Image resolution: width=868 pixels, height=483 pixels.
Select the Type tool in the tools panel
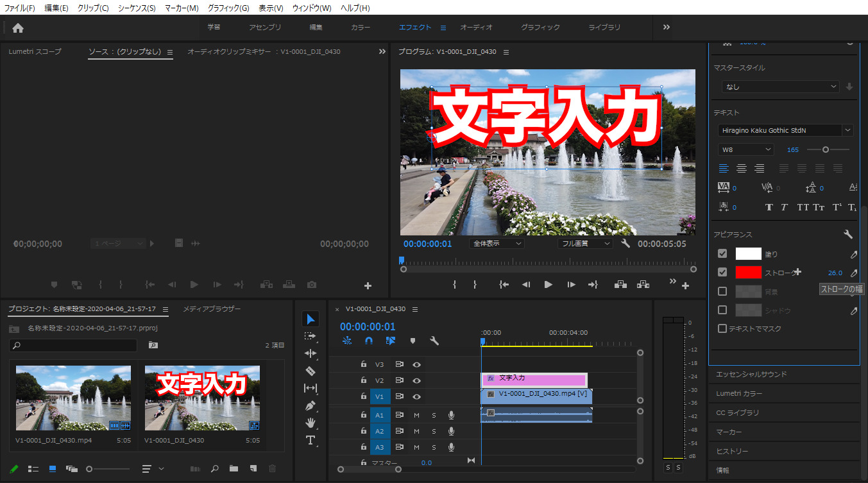(311, 440)
